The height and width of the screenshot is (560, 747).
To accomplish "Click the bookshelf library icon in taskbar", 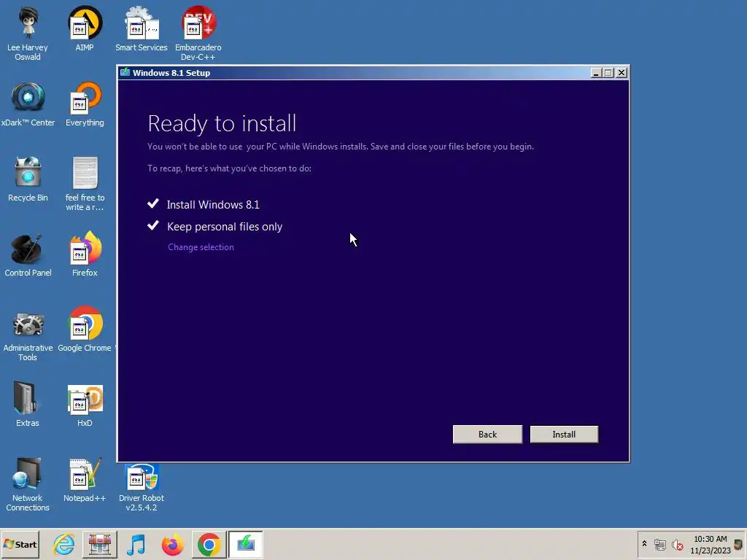I will point(99,544).
